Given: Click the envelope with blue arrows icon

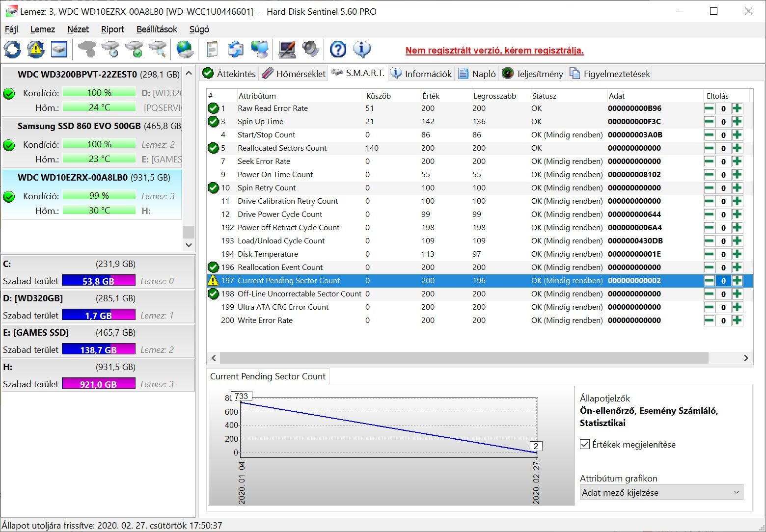Looking at the screenshot, I should (236, 49).
